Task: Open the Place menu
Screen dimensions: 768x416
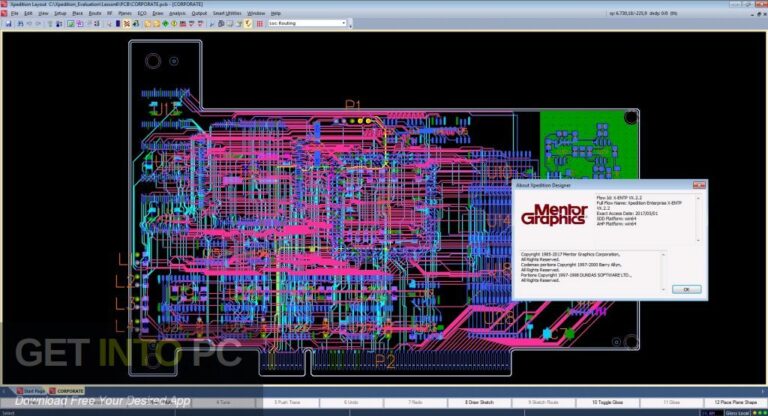Action: point(77,13)
